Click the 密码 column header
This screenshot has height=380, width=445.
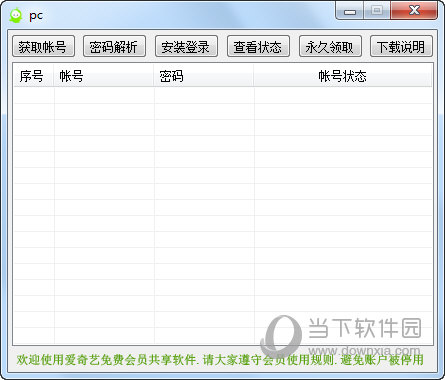tap(203, 76)
